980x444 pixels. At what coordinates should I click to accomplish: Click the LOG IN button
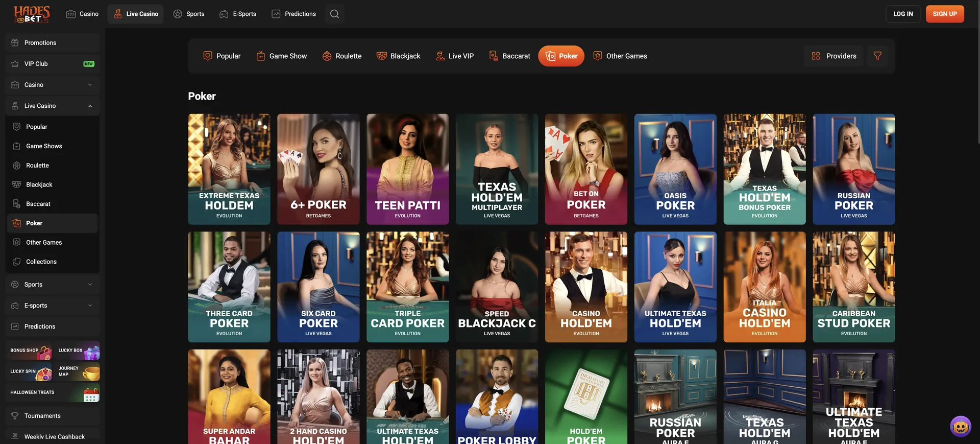[903, 14]
